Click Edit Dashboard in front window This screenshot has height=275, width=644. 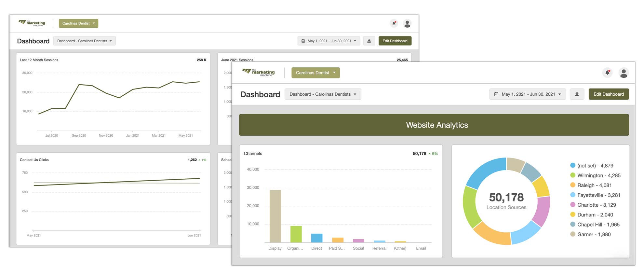(609, 94)
